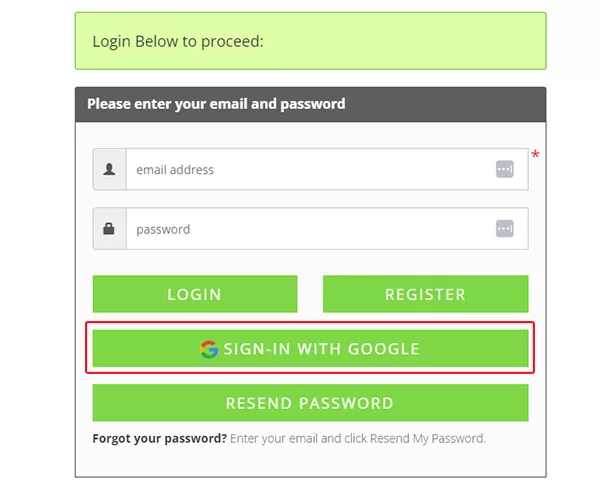Select the RESEND PASSWORD button
Screen dimensions: 600x486
(x=310, y=403)
